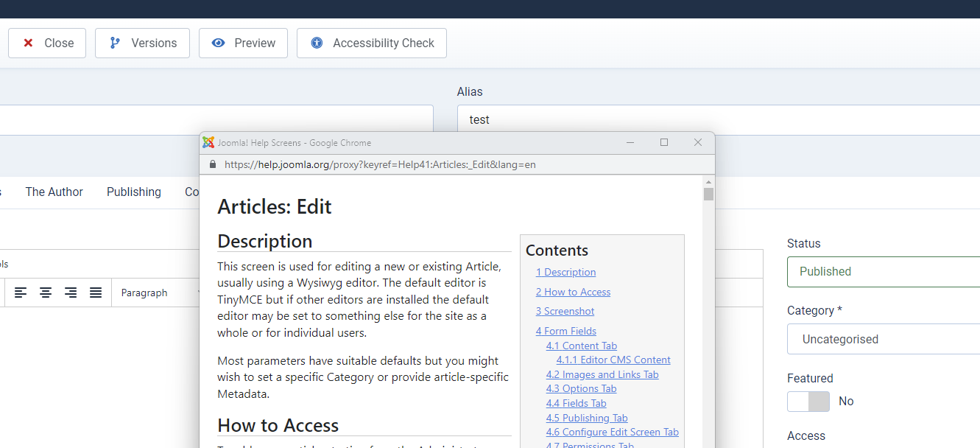Maximize the Joomla Help Screens window
980x448 pixels.
point(664,142)
